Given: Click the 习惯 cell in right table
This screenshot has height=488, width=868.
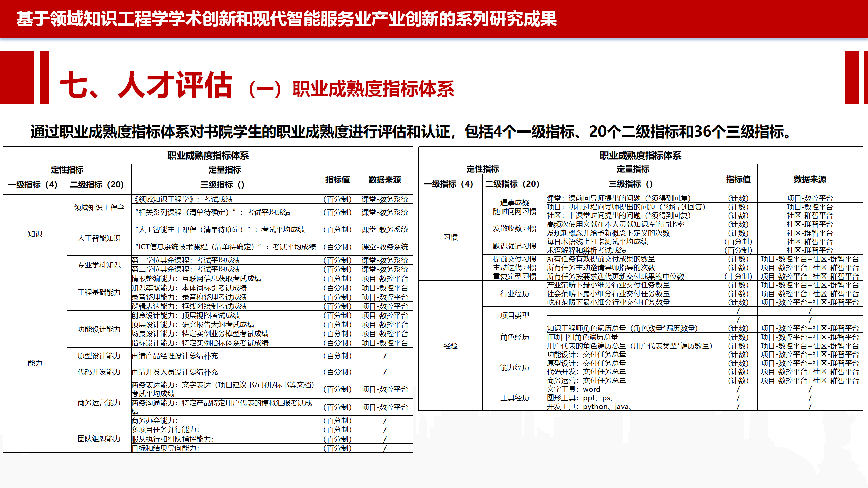Looking at the screenshot, I should [x=451, y=237].
